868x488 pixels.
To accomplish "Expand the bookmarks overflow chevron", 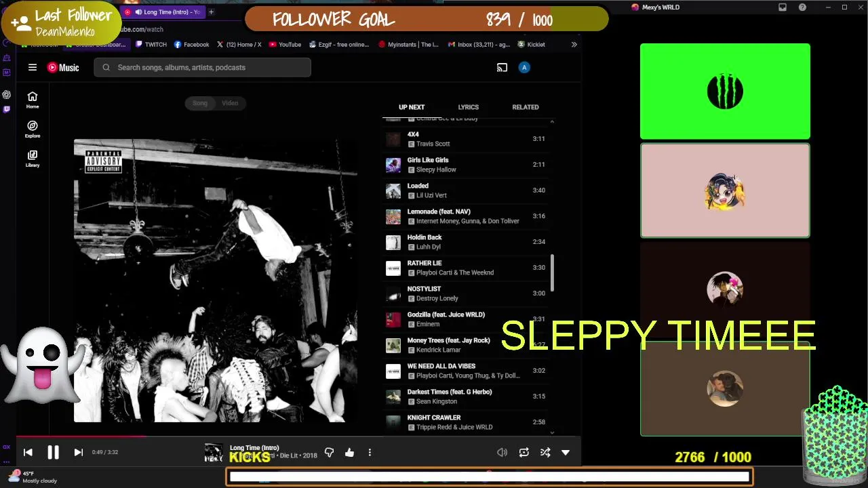I will tap(574, 45).
